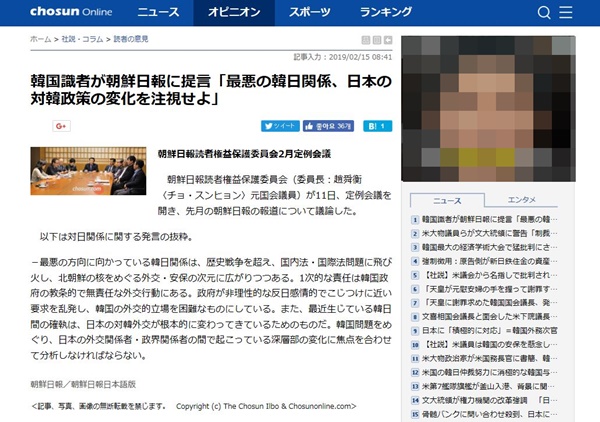The height and width of the screenshot is (422, 600).
Task: Select the オピニオン navigation tab
Action: click(235, 13)
